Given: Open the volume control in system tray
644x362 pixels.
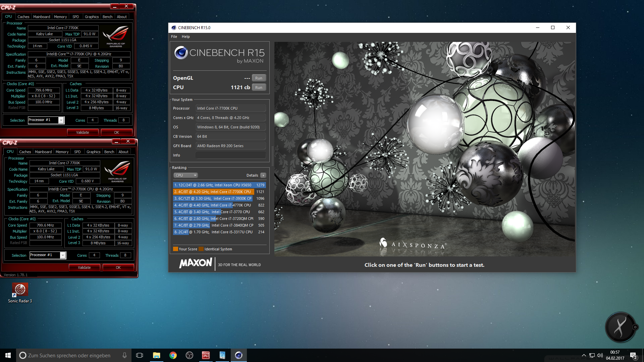Looking at the screenshot, I should coord(600,355).
